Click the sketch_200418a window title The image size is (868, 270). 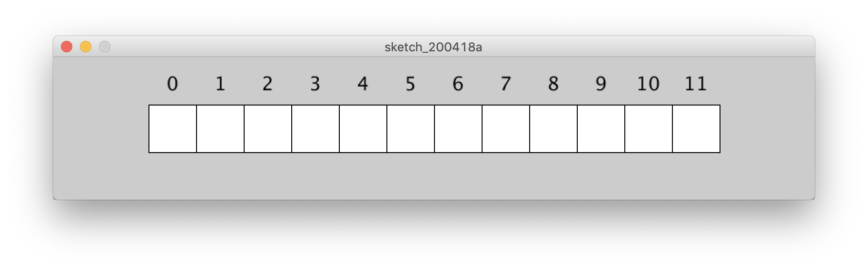click(433, 47)
